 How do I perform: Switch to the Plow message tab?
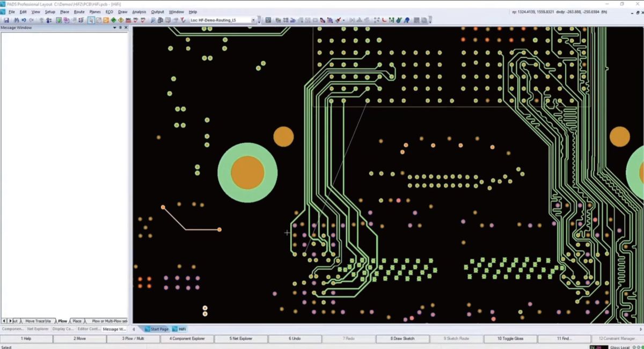63,321
